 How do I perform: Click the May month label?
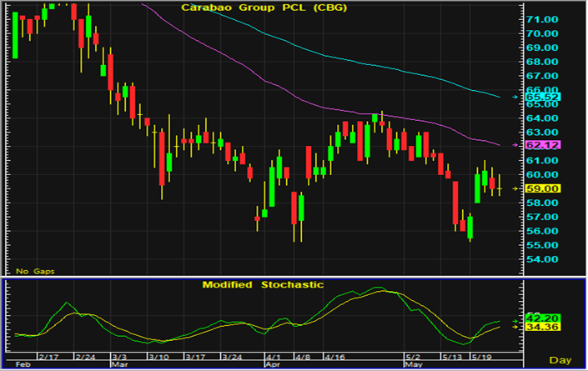(414, 364)
